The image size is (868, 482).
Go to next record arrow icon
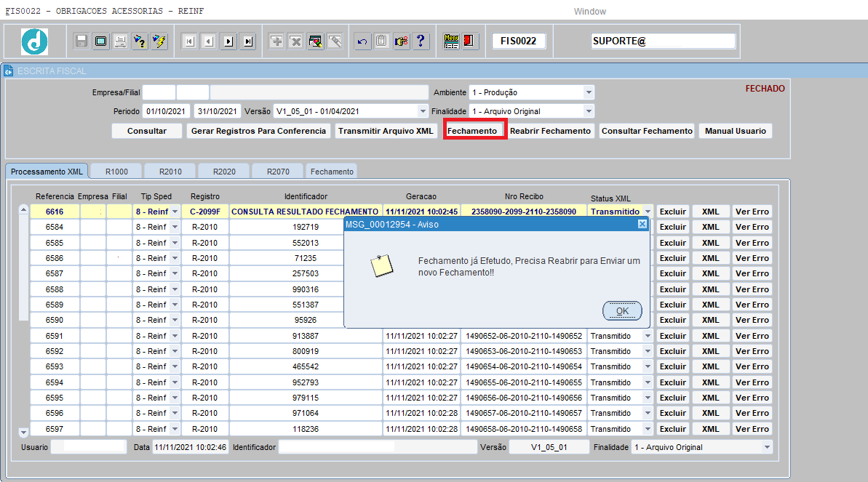(x=228, y=41)
